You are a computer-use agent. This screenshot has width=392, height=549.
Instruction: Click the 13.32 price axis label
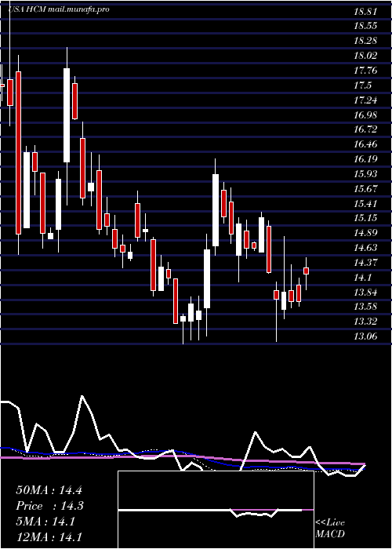coord(365,322)
